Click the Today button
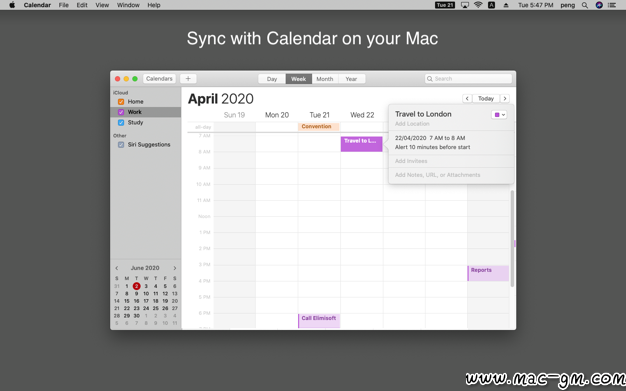Image resolution: width=626 pixels, height=391 pixels. [x=486, y=99]
